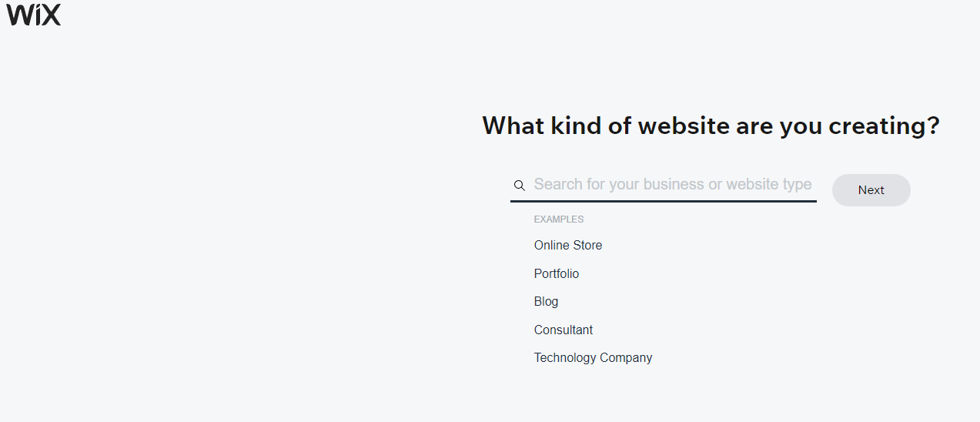Viewport: 980px width, 422px height.
Task: Click the Wix logo
Action: (34, 15)
